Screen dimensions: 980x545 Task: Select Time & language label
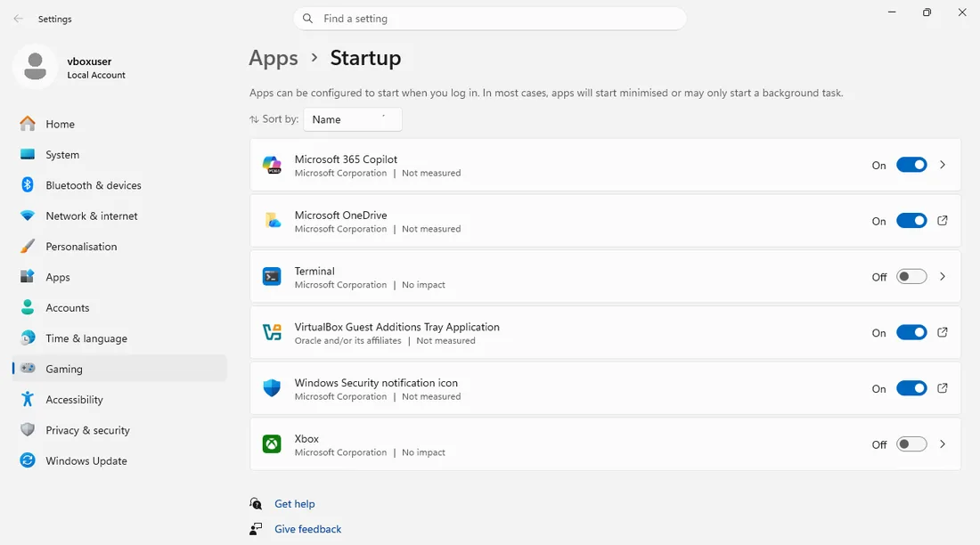point(86,338)
